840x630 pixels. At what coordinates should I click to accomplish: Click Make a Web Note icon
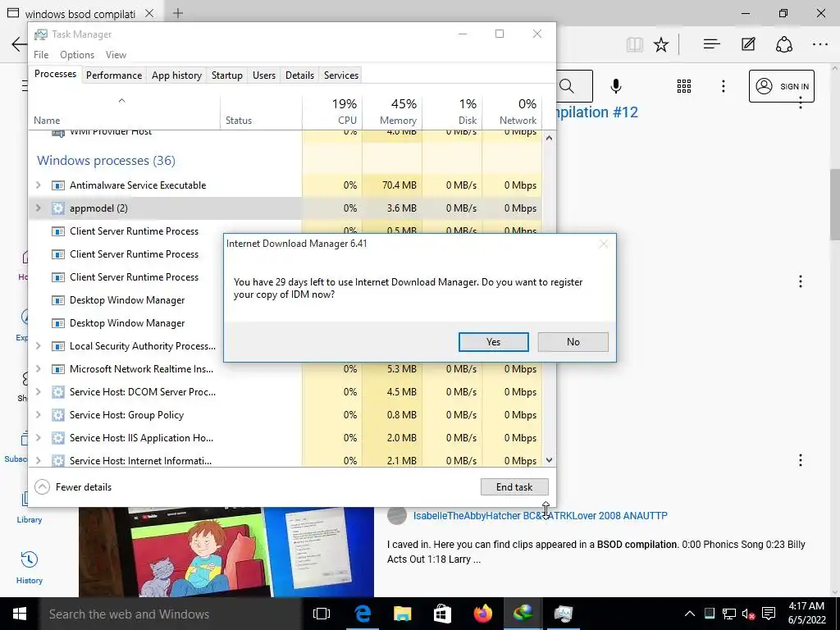tap(748, 44)
